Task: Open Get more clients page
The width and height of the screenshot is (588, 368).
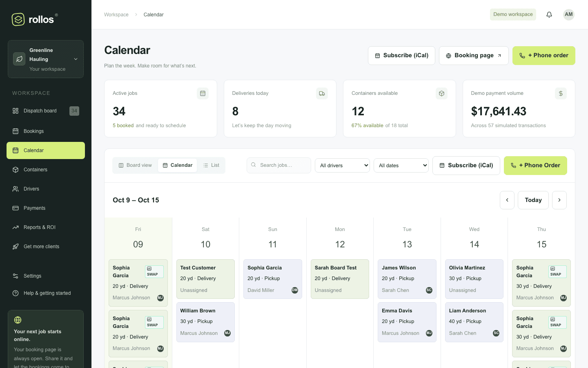Action: (46, 247)
